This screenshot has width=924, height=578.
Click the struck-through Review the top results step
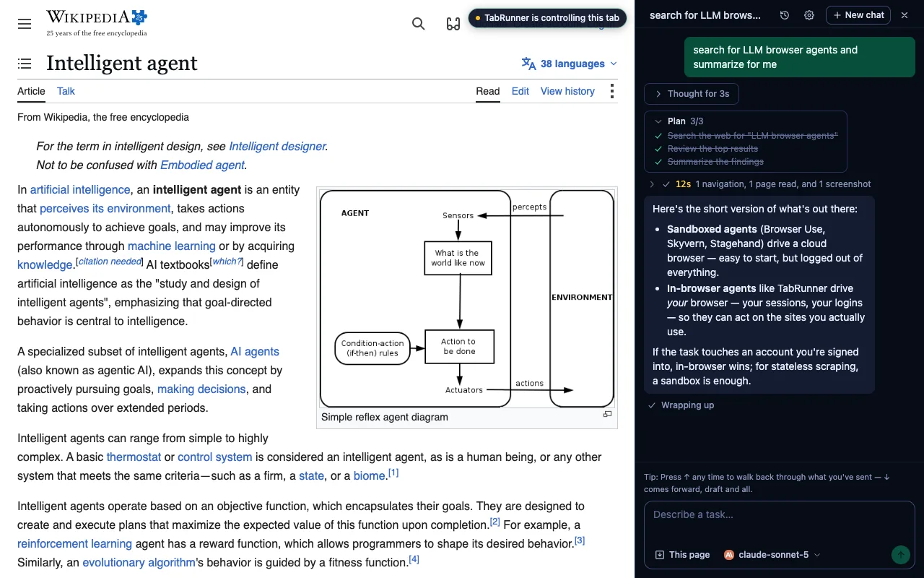712,149
